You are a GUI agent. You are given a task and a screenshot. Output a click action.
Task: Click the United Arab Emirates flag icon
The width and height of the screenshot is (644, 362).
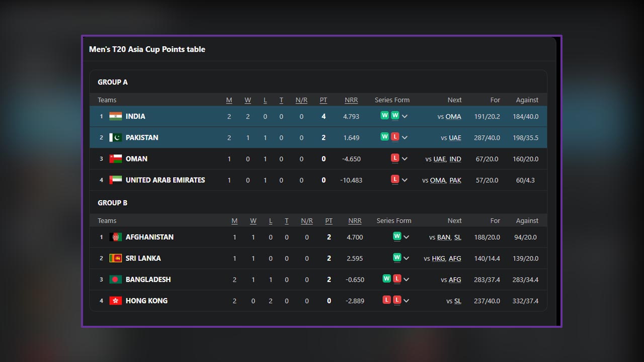pos(116,179)
